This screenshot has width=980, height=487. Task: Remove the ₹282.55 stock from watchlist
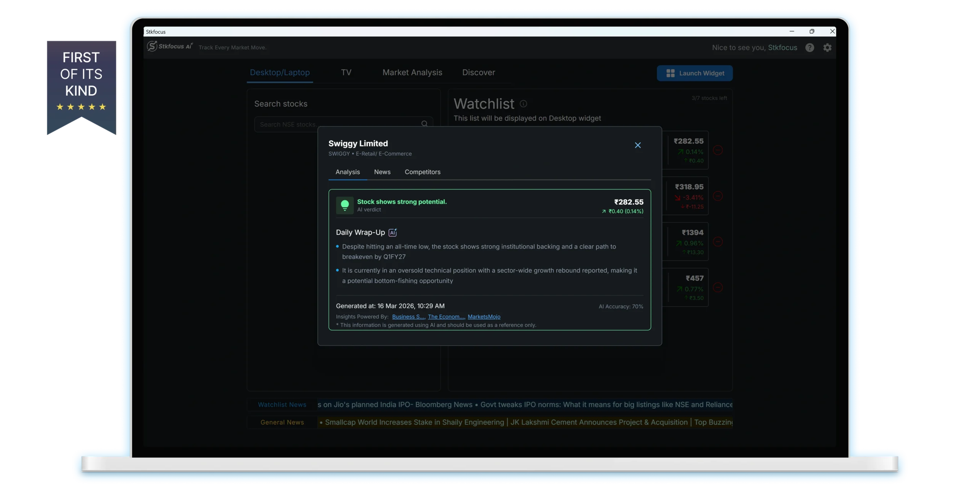pos(718,150)
